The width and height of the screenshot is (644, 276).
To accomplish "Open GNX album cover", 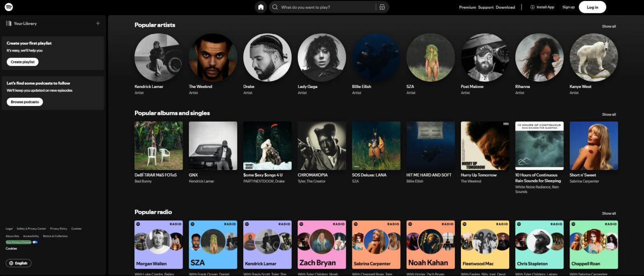I will (x=213, y=146).
